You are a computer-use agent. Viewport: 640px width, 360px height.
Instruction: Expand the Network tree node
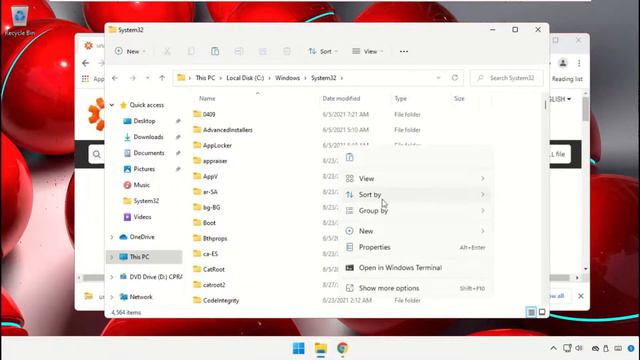coord(111,297)
